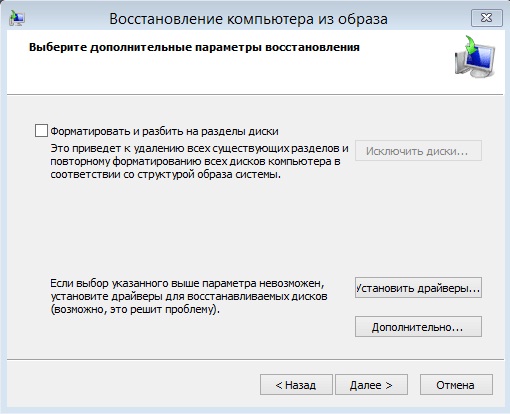
Task: Click the 'Исключить диски...' button
Action: (418, 151)
